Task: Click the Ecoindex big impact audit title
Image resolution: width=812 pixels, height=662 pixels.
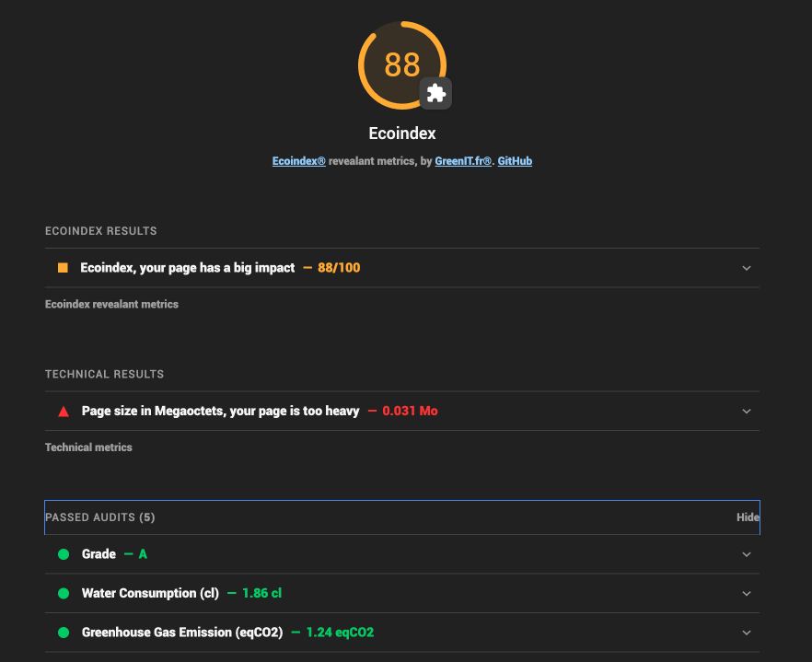Action: (x=188, y=268)
